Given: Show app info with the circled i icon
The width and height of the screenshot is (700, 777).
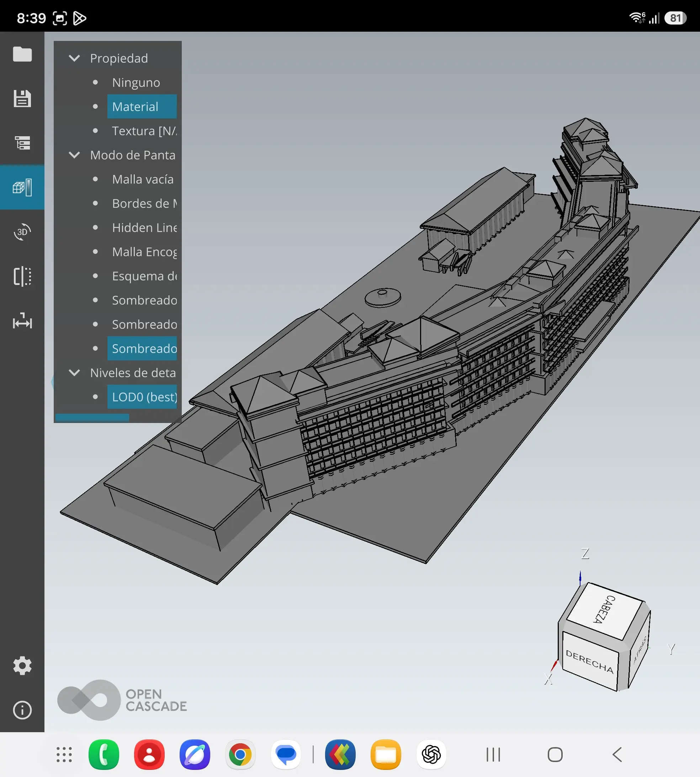Looking at the screenshot, I should [22, 710].
